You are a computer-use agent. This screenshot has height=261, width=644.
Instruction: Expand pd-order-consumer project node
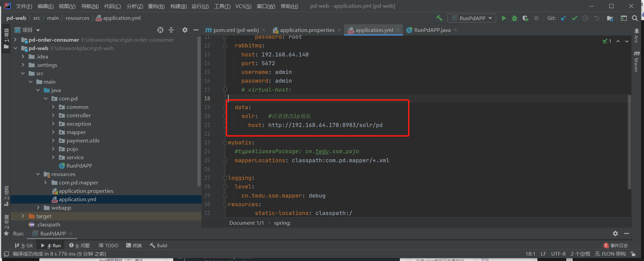pos(15,40)
